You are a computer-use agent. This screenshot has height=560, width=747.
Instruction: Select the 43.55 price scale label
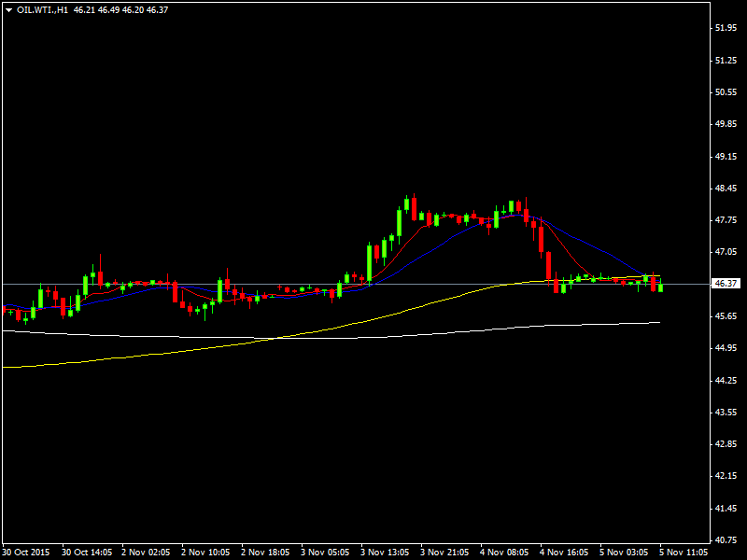pyautogui.click(x=726, y=413)
